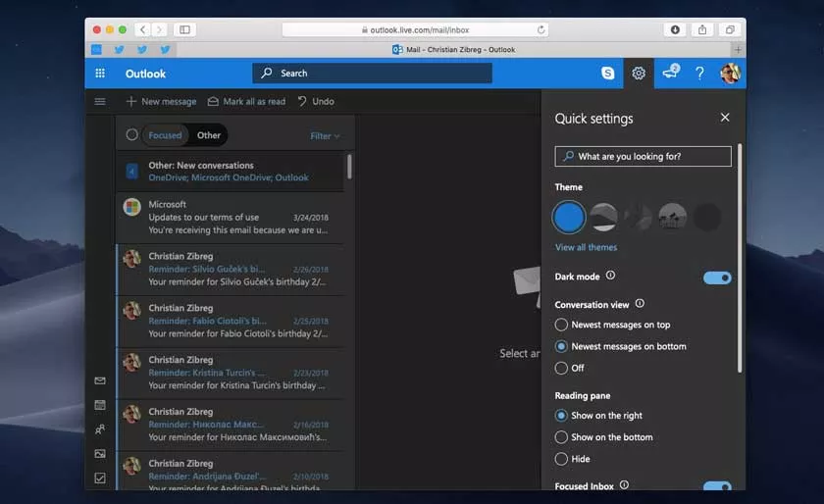Click the Outlook logo text
Screen dimensions: 824x504
tap(145, 74)
